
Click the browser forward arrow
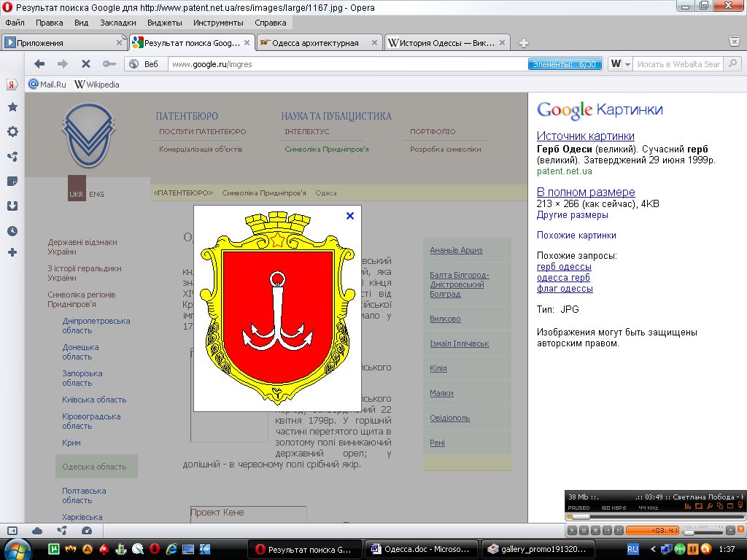click(63, 64)
